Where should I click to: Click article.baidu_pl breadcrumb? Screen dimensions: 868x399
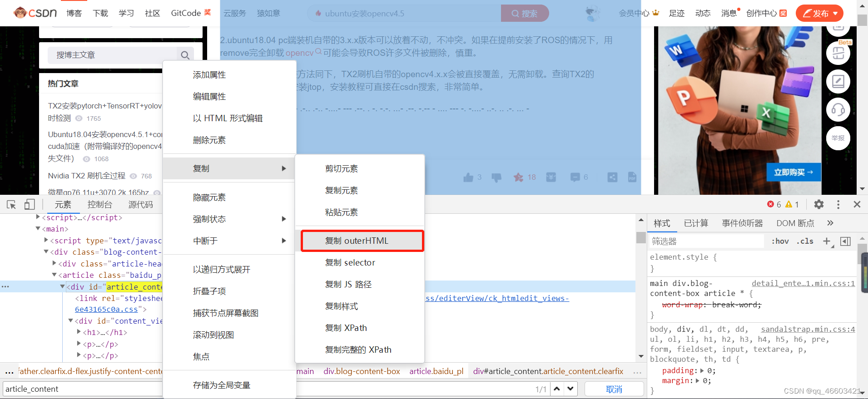coord(436,371)
